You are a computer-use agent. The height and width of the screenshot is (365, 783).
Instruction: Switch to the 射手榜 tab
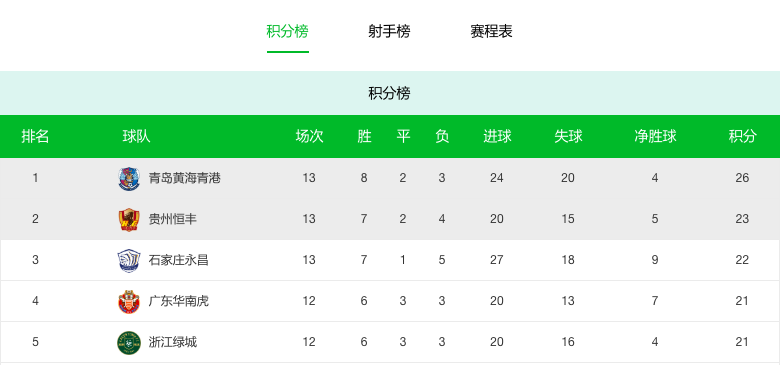[389, 31]
